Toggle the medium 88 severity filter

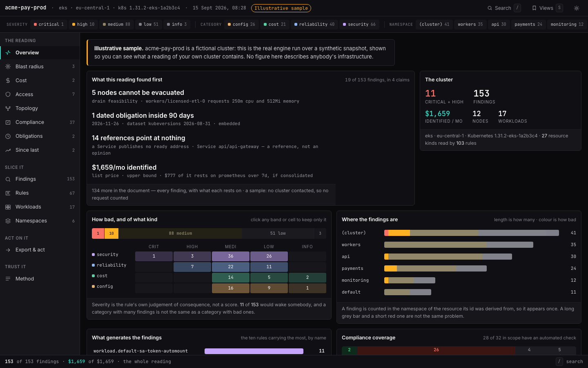116,25
